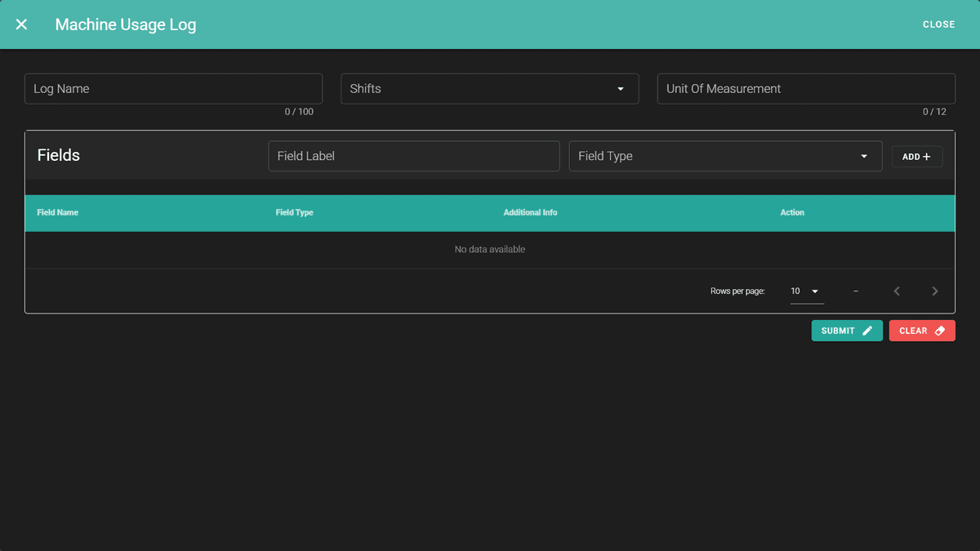The image size is (980, 551).
Task: Select the Additional Info column header
Action: [530, 212]
